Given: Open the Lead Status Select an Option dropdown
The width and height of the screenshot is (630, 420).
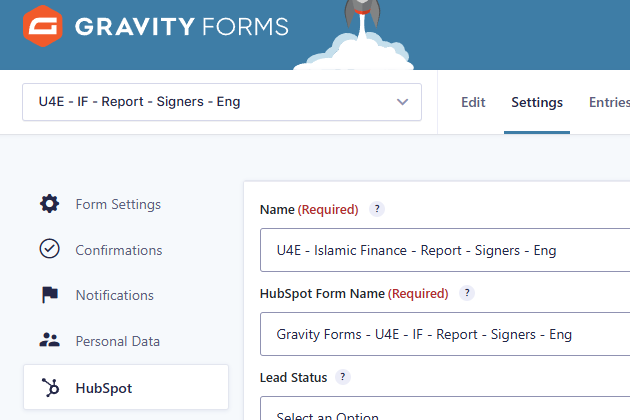Looking at the screenshot, I should [x=445, y=408].
